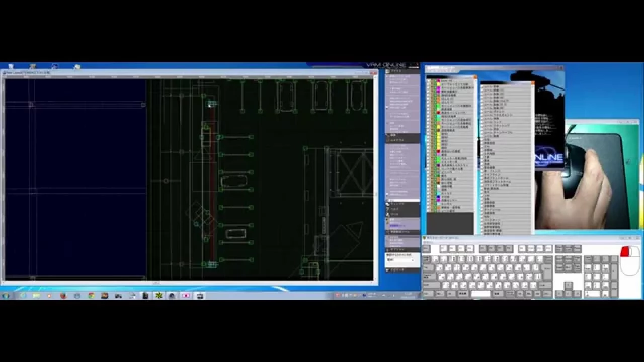Open the yellow-green star icon in taskbar
Viewport: 644px width, 362px height.
click(158, 295)
